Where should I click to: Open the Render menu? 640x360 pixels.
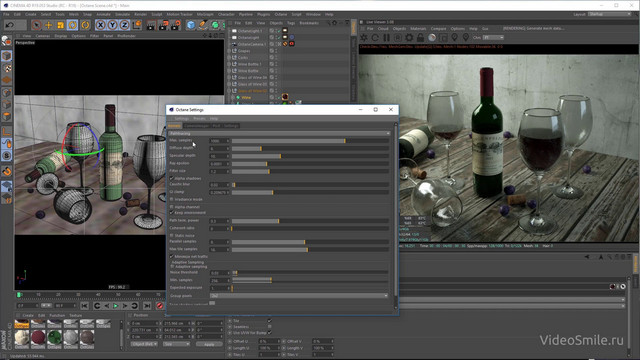(140, 14)
